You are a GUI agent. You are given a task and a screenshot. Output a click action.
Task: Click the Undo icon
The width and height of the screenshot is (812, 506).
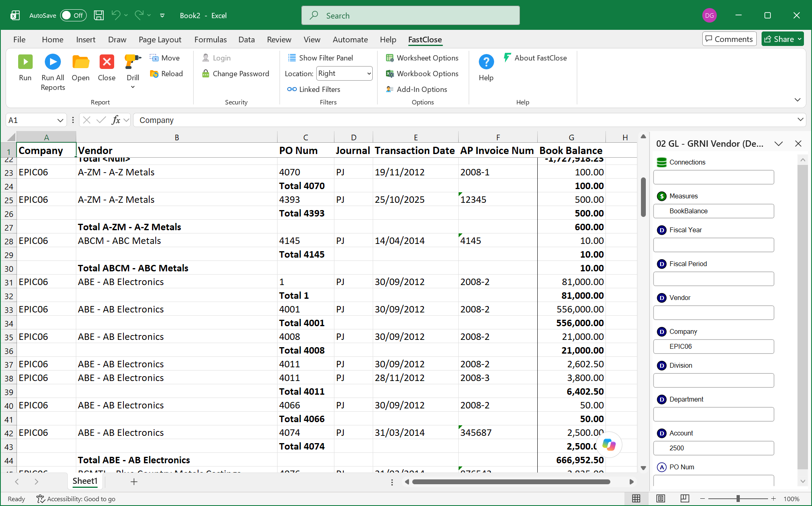tap(116, 15)
